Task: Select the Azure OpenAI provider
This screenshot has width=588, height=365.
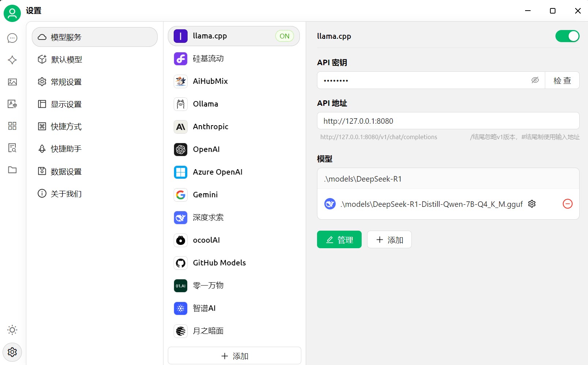Action: coord(234,172)
